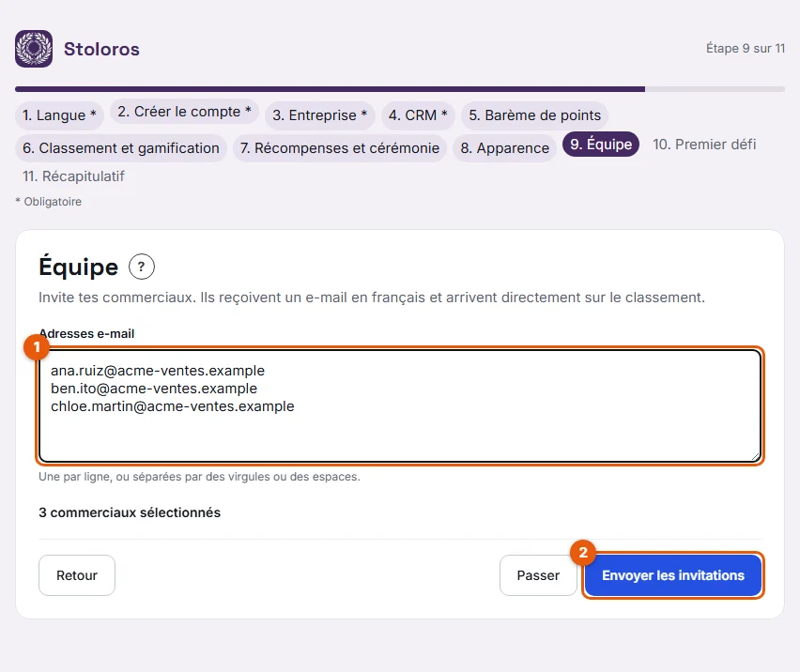Select step 4. CRM
800x672 pixels.
tap(418, 115)
